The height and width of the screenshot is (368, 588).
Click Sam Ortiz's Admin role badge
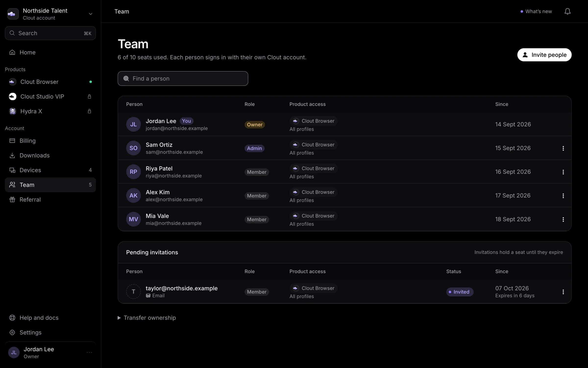point(254,148)
